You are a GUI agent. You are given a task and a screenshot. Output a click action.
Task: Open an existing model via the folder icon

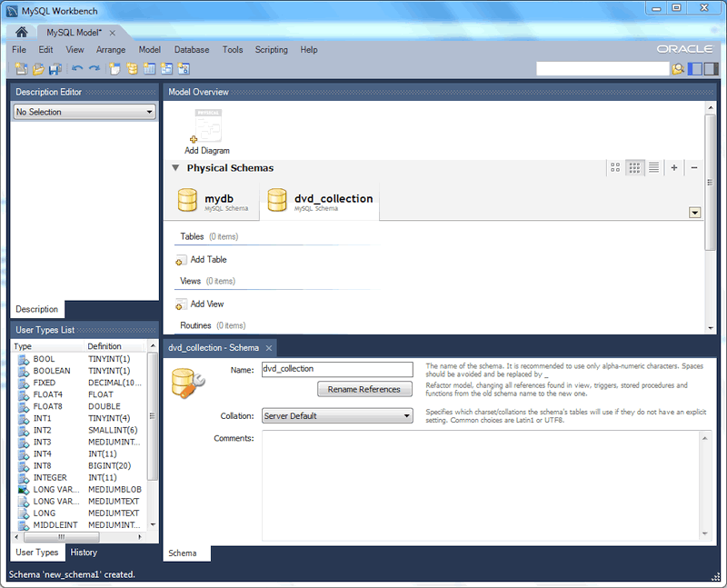tap(36, 68)
